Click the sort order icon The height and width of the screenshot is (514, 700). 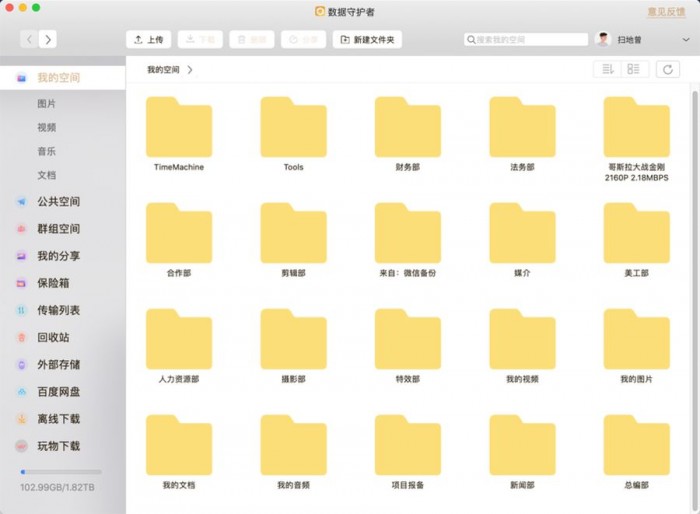(x=608, y=69)
